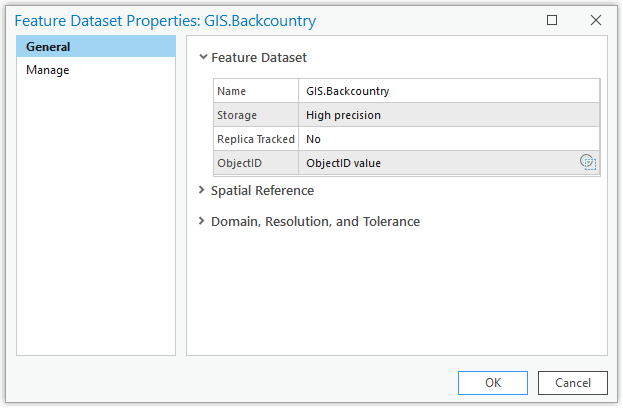The image size is (623, 408).
Task: Maximize the Feature Dataset Properties dialog
Action: pyautogui.click(x=552, y=20)
